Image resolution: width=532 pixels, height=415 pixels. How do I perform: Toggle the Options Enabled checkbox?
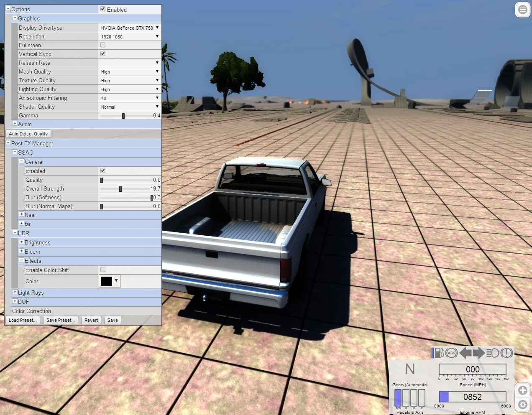(x=103, y=9)
